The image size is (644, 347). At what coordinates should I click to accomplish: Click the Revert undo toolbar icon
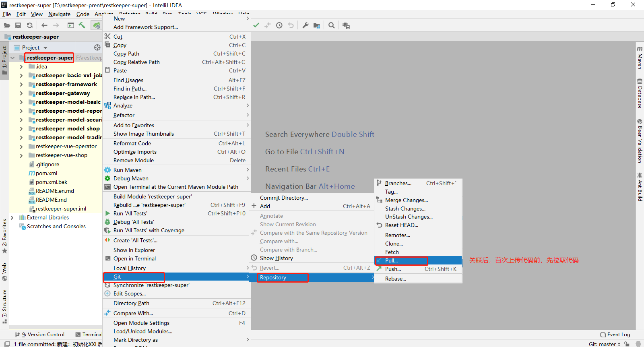(291, 25)
